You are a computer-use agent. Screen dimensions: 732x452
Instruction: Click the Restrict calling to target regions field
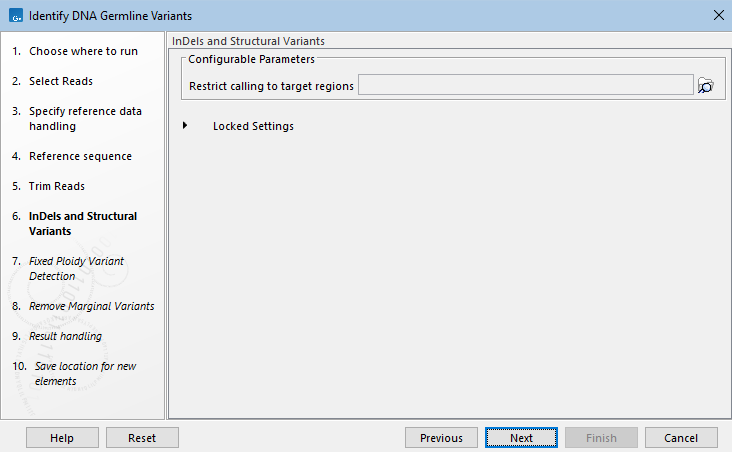click(x=525, y=86)
